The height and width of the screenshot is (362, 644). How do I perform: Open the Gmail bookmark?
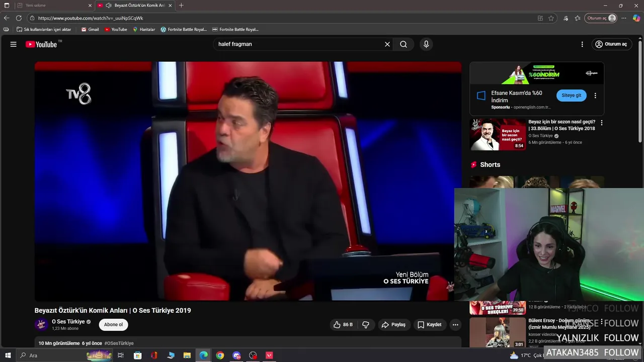90,30
